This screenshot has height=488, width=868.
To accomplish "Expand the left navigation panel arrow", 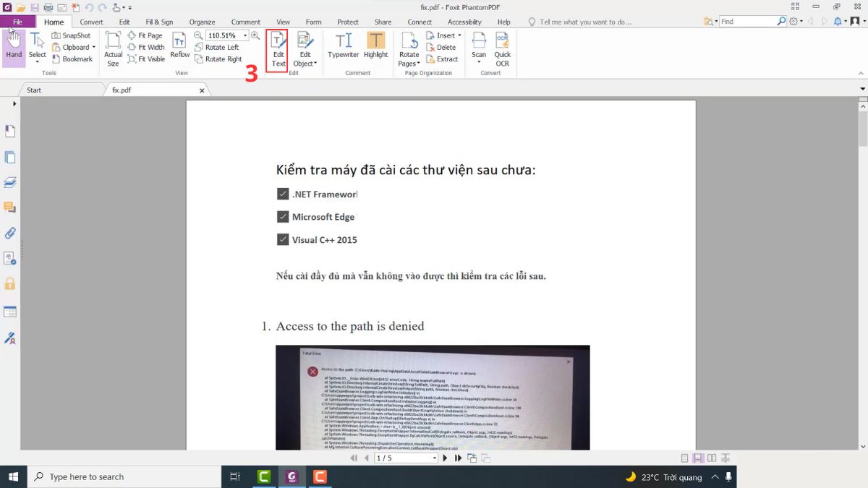I will click(x=14, y=104).
